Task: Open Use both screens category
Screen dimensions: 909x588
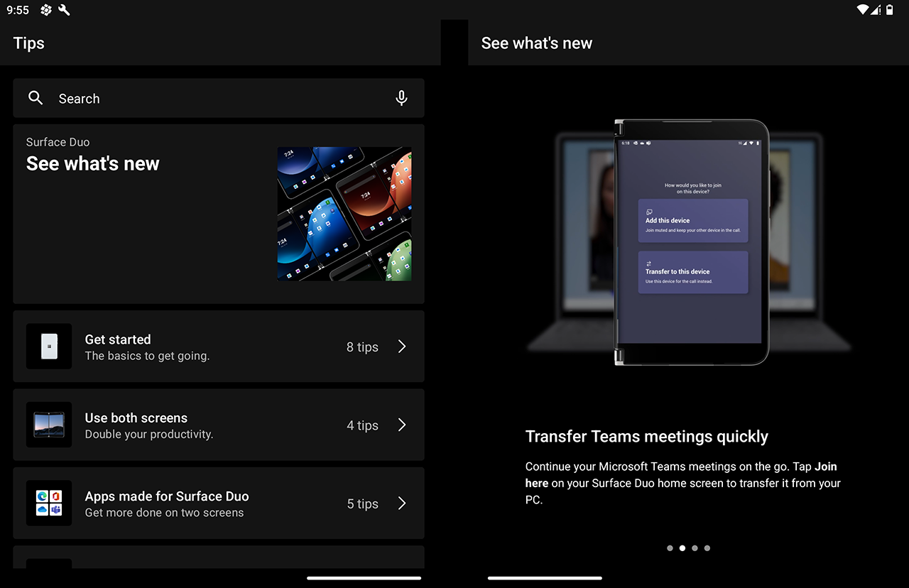Action: point(219,425)
